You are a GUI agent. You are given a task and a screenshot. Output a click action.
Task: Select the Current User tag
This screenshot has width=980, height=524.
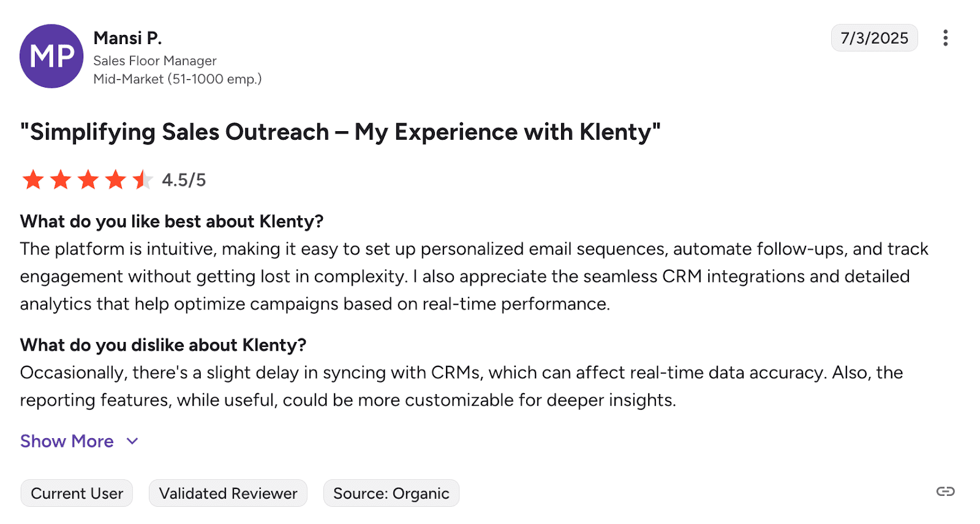[77, 493]
